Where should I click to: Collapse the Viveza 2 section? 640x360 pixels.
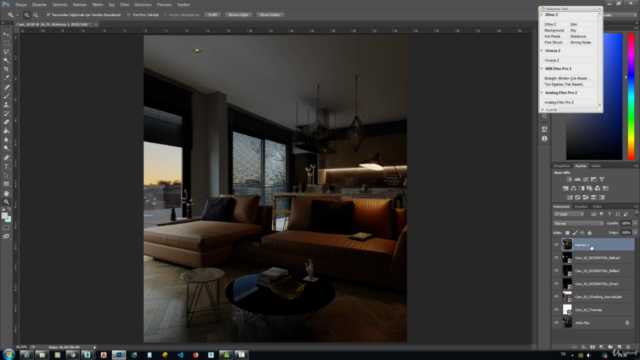click(x=542, y=51)
